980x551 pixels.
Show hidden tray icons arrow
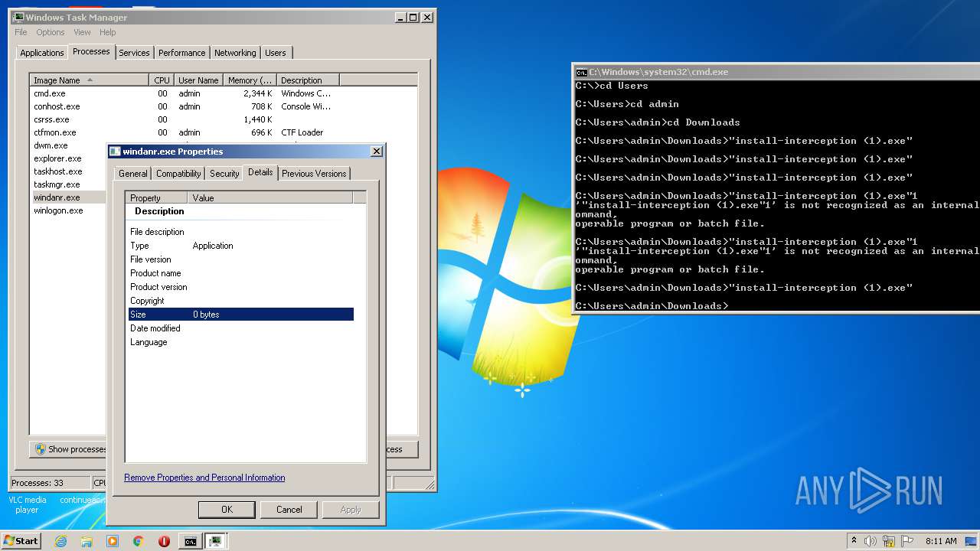[x=854, y=540]
